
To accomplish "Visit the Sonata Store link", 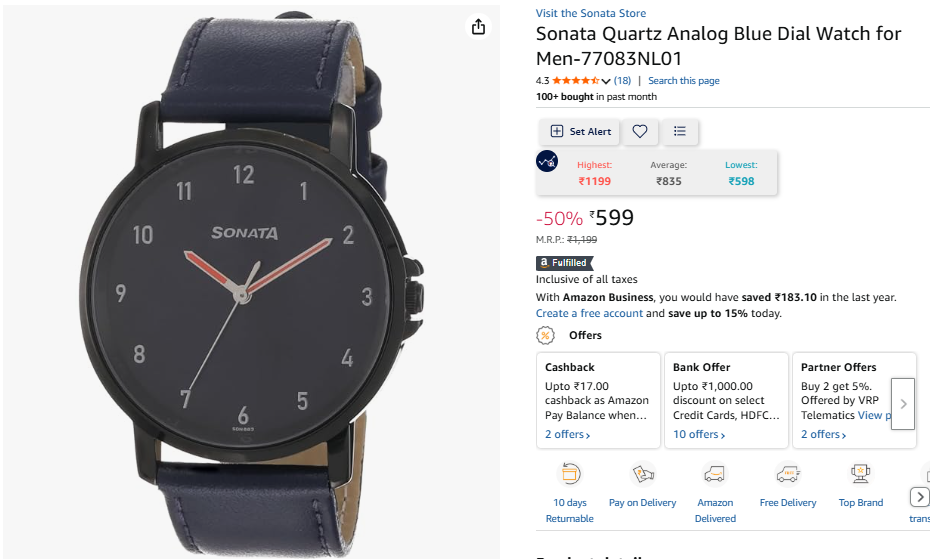I will (591, 13).
